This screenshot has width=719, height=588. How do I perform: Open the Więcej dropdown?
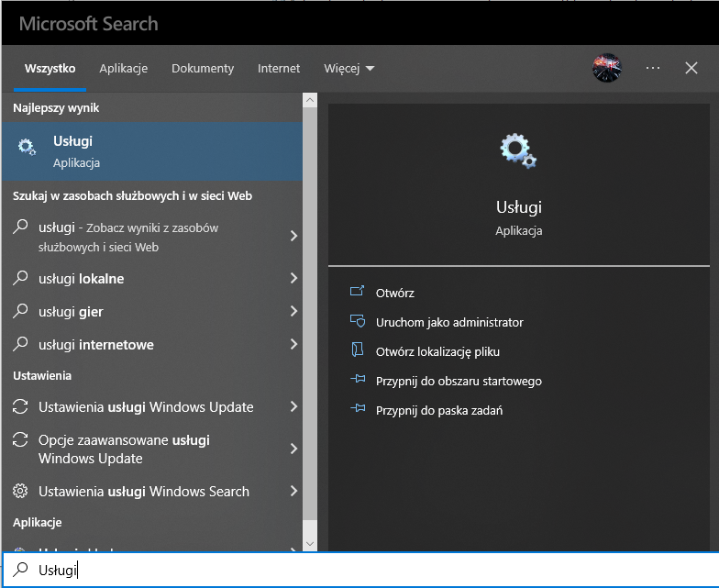[x=348, y=68]
